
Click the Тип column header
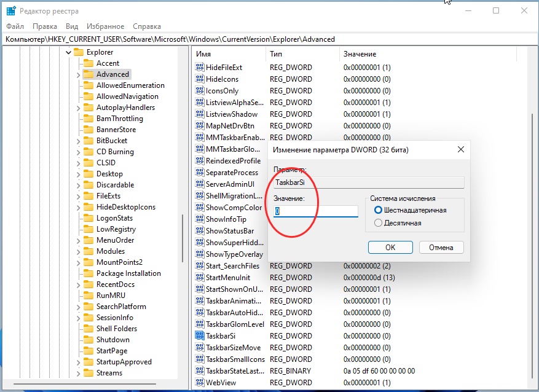pyautogui.click(x=302, y=54)
